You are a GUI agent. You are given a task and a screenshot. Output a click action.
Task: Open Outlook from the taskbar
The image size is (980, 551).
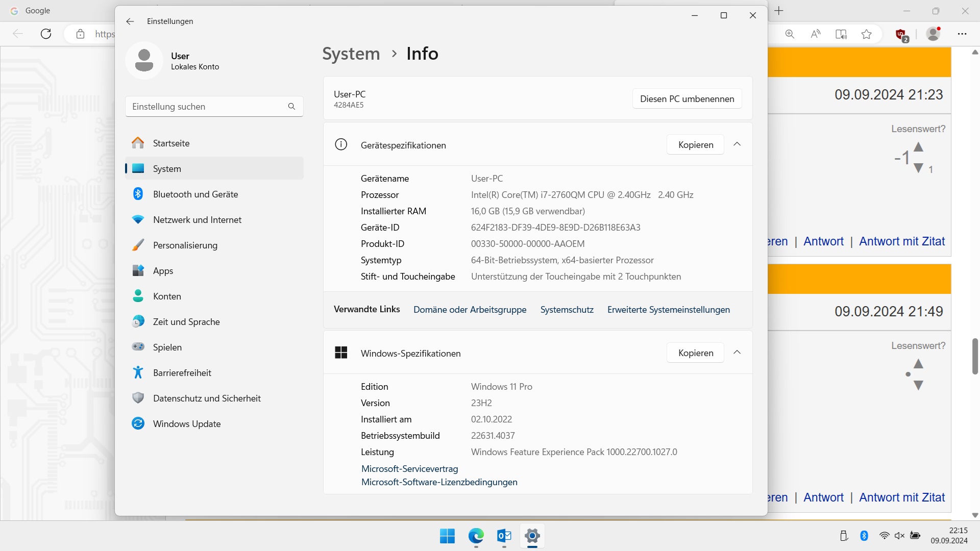pyautogui.click(x=504, y=536)
